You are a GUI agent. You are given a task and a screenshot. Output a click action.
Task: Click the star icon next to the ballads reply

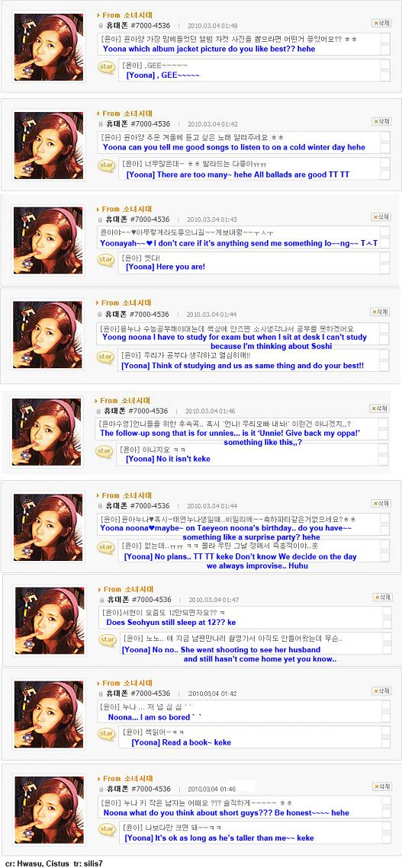[x=106, y=165]
